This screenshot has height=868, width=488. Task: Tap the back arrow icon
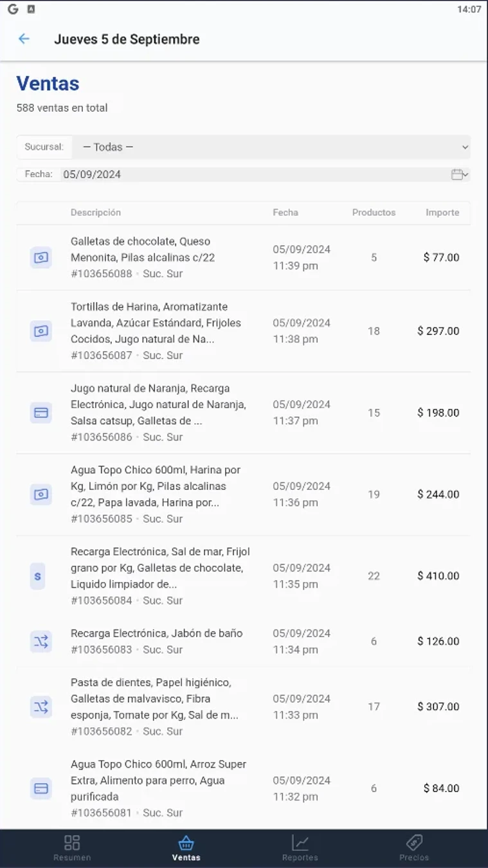[x=24, y=39]
